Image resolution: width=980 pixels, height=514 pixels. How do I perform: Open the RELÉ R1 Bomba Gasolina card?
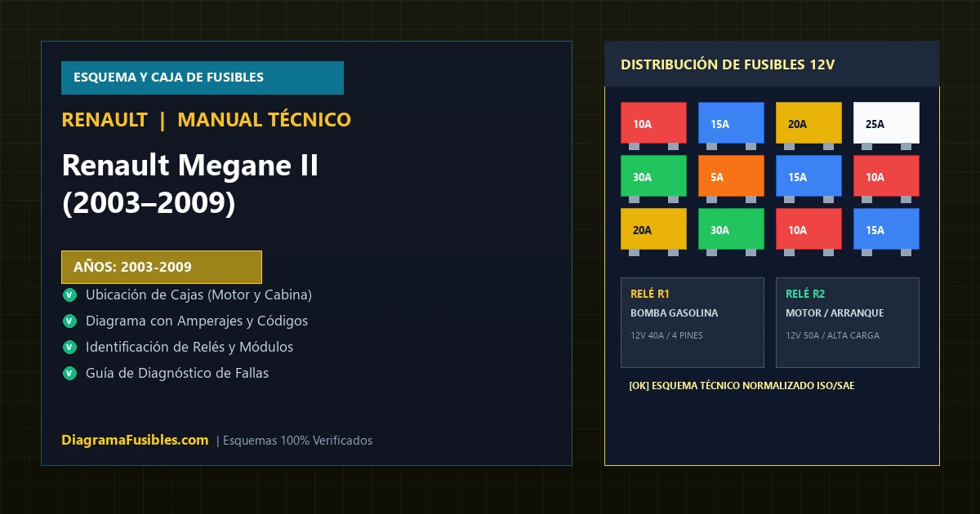click(x=693, y=322)
